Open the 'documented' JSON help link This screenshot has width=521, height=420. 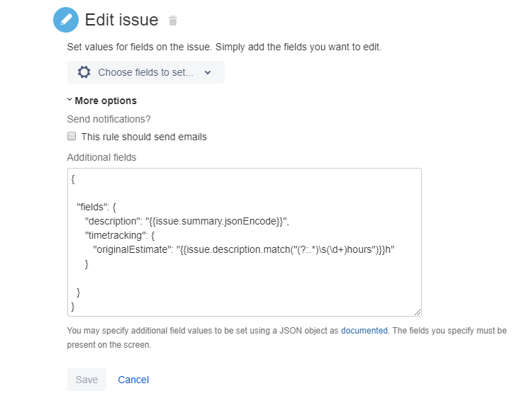364,331
